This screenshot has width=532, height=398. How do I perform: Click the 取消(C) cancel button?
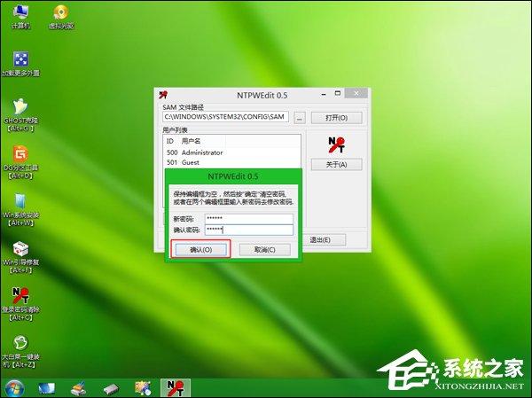click(x=264, y=250)
